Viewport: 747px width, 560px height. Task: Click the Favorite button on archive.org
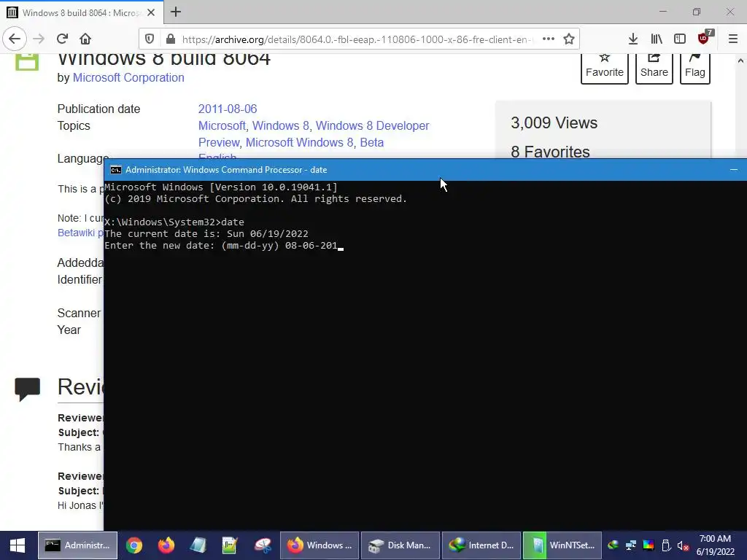605,68
